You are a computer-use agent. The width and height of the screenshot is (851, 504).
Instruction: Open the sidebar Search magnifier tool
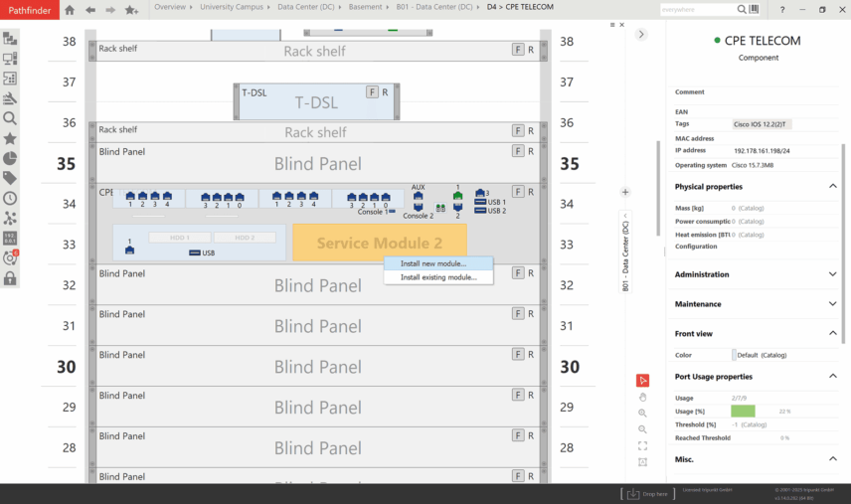[10, 118]
